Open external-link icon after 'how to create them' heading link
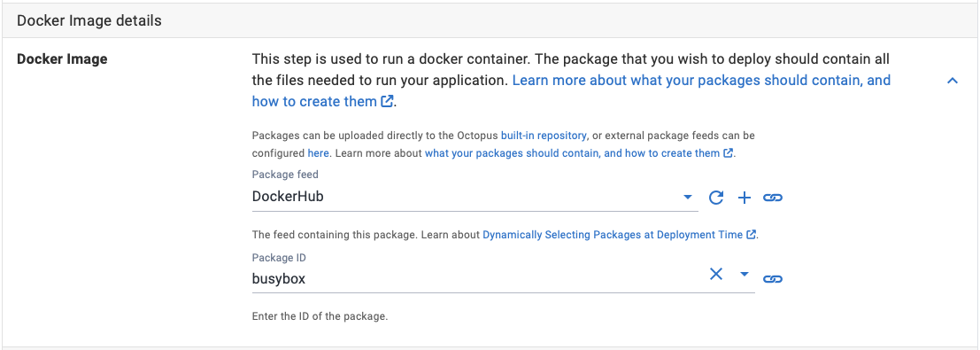 click(x=388, y=101)
